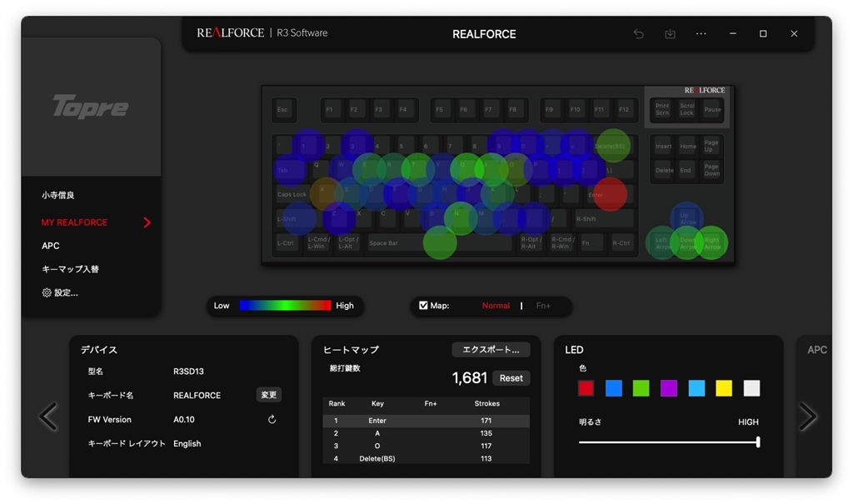
Task: Open 設定... with the gear icon
Action: [x=60, y=293]
